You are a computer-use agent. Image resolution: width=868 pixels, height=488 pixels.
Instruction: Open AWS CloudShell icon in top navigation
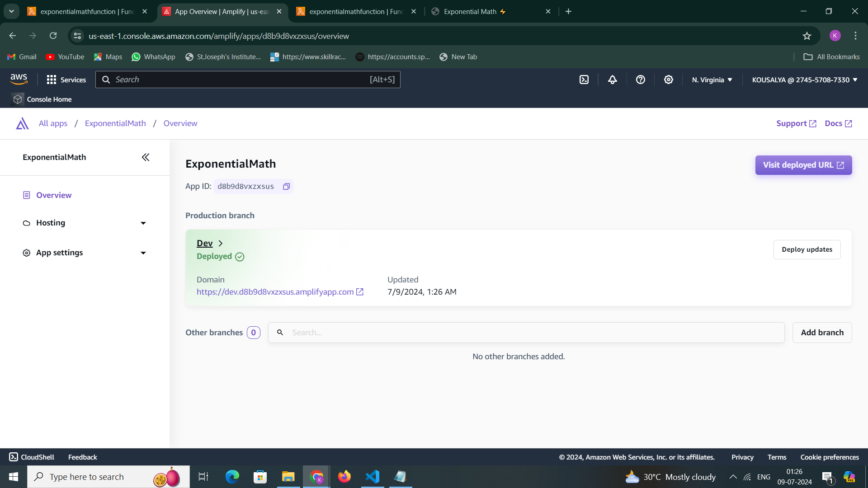[x=584, y=80]
